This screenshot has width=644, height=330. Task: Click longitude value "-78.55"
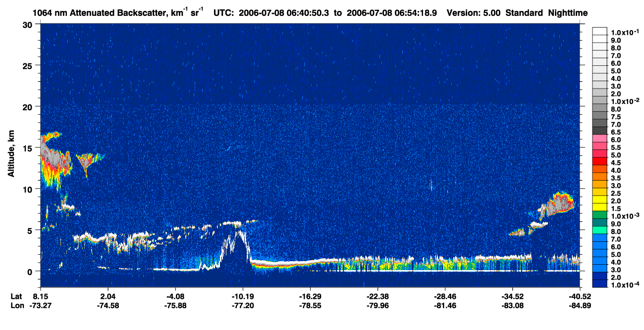pyautogui.click(x=310, y=305)
